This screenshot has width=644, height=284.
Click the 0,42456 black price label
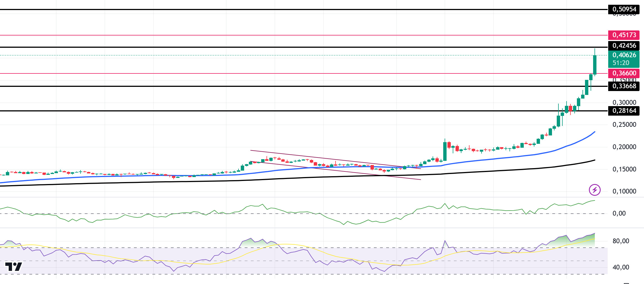click(624, 46)
